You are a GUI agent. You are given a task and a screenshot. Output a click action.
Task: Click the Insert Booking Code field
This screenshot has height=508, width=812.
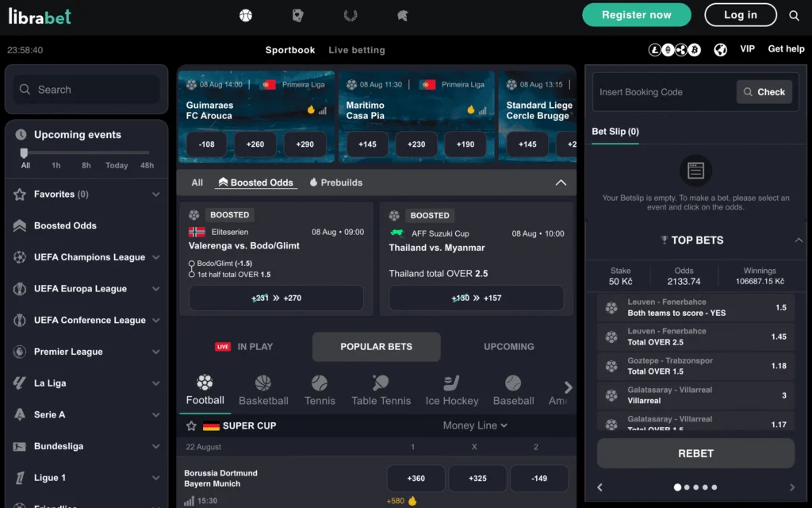point(665,92)
